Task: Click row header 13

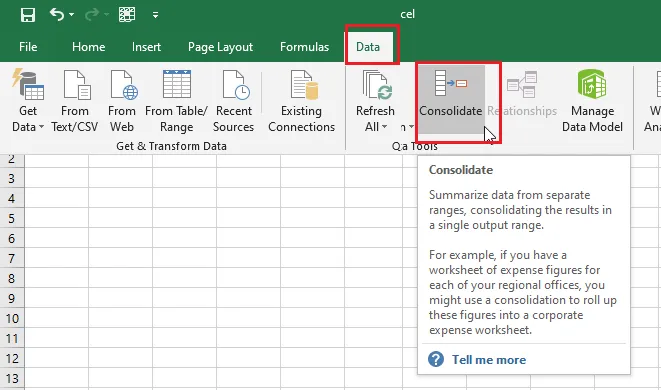Action: (12, 379)
